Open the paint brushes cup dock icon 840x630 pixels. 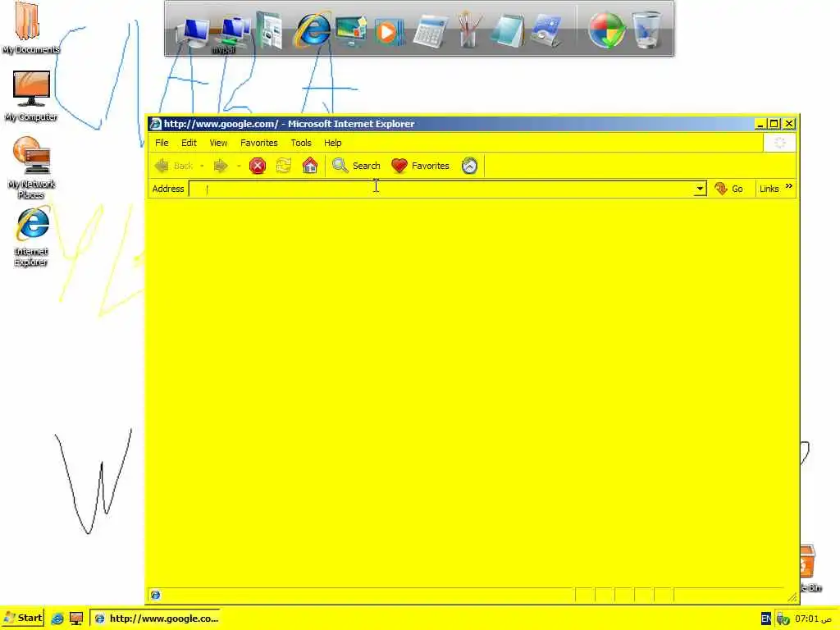point(470,30)
